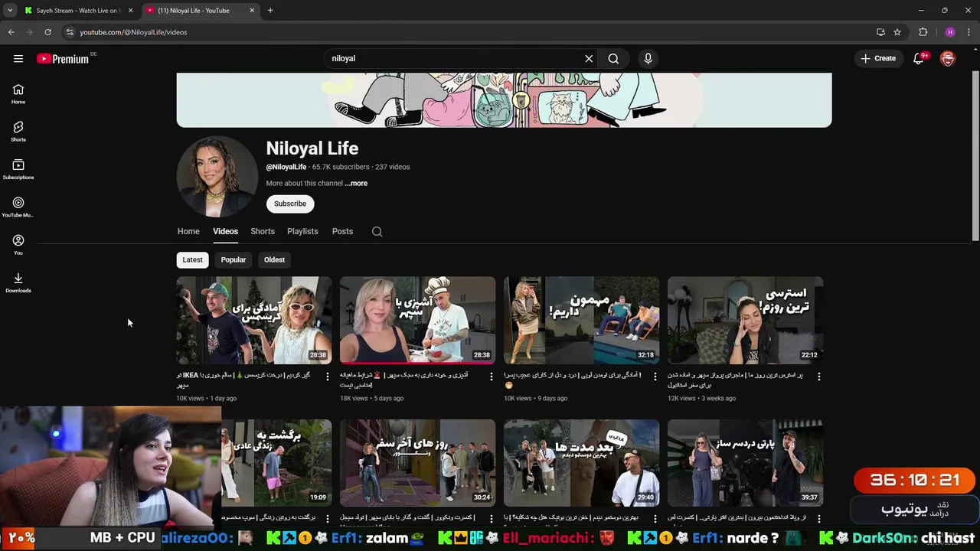Screen dimensions: 980x551
Task: Click the YouTube Premium logo
Action: click(x=63, y=59)
